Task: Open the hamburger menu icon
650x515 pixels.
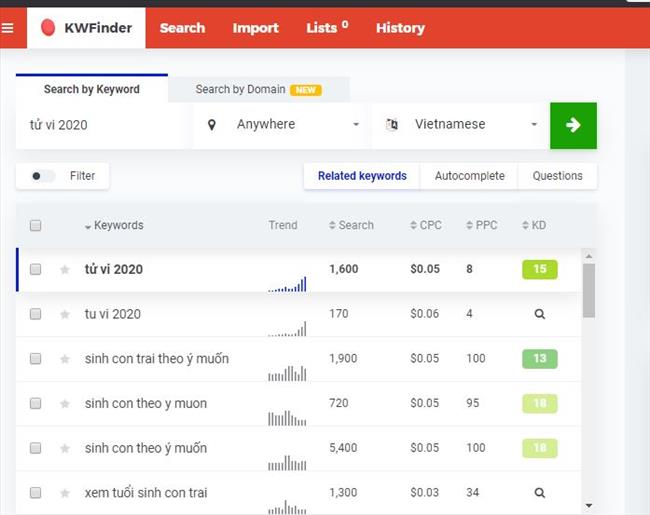Action: pyautogui.click(x=7, y=28)
